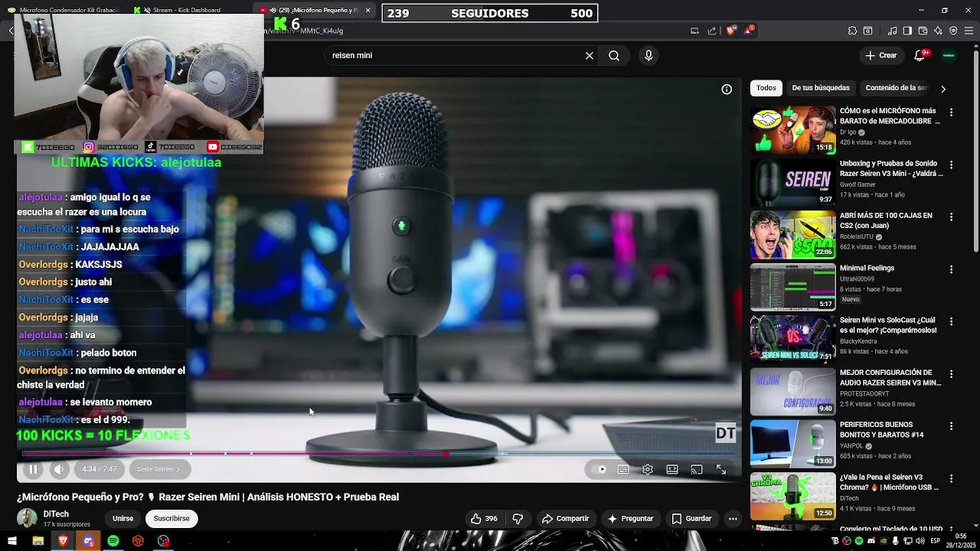The image size is (980, 551).
Task: Select the 'De tus búsquedas' chip
Action: 821,88
